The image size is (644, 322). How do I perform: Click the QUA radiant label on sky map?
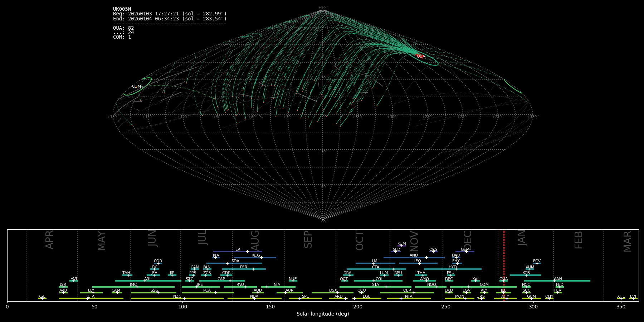coord(421,57)
